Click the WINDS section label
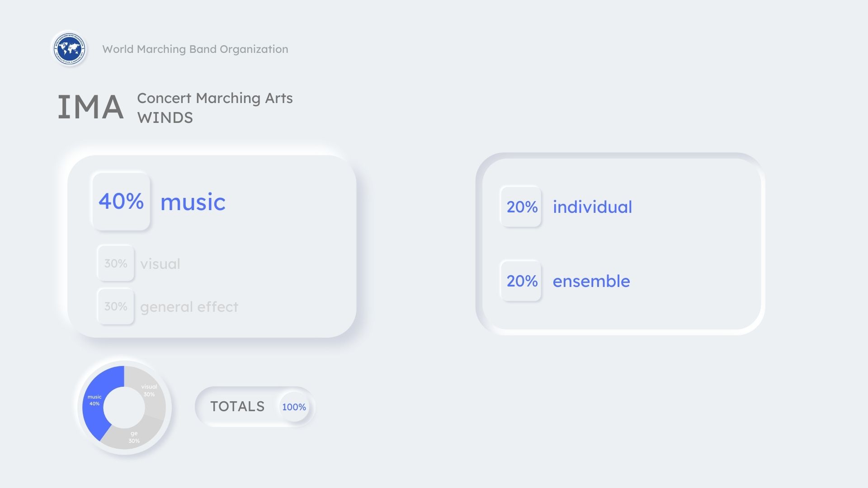868x488 pixels. 165,118
